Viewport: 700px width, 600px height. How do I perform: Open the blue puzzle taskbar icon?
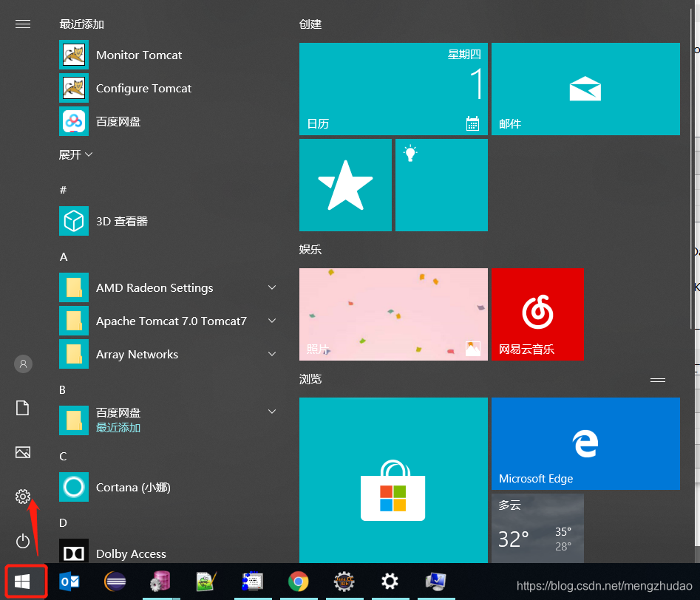(x=252, y=582)
